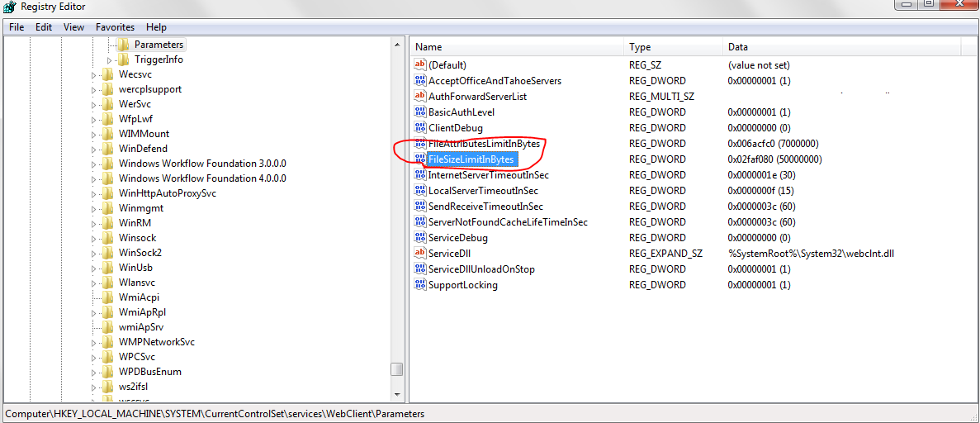Click the Registry Editor title bar icon
The width and height of the screenshot is (980, 423).
tap(9, 7)
